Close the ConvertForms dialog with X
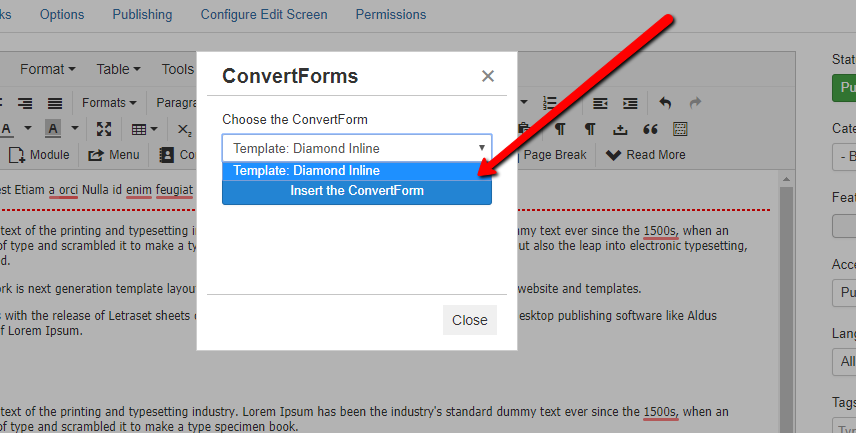Image resolution: width=856 pixels, height=433 pixels. [x=488, y=76]
